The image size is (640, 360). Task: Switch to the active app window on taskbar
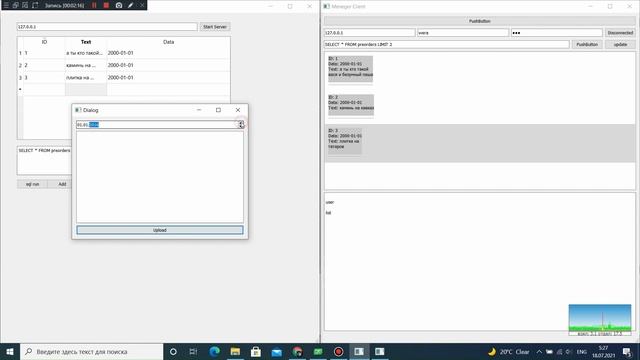[x=359, y=351]
